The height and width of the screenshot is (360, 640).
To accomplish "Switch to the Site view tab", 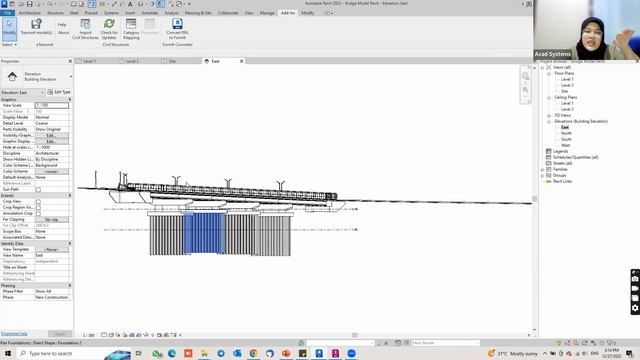I will point(172,61).
